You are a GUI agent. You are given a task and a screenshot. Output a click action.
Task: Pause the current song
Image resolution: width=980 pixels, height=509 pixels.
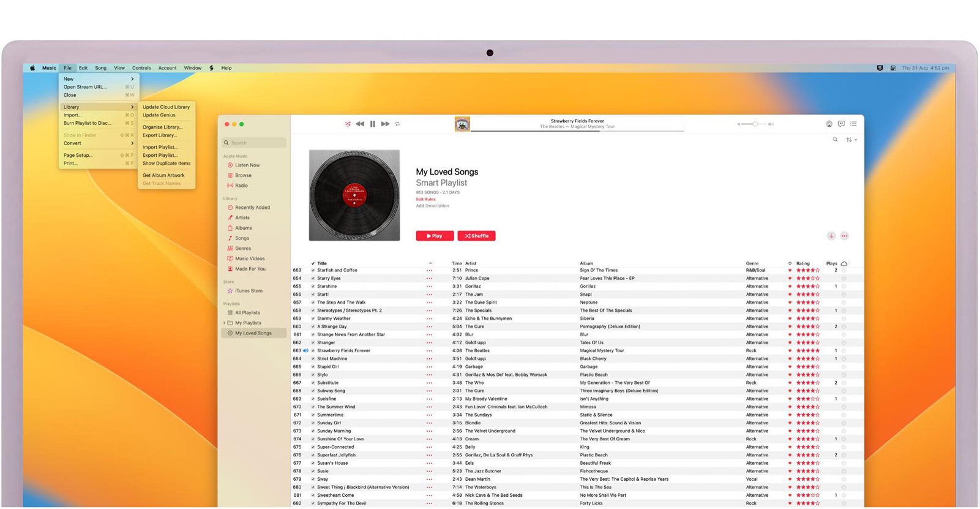click(373, 124)
